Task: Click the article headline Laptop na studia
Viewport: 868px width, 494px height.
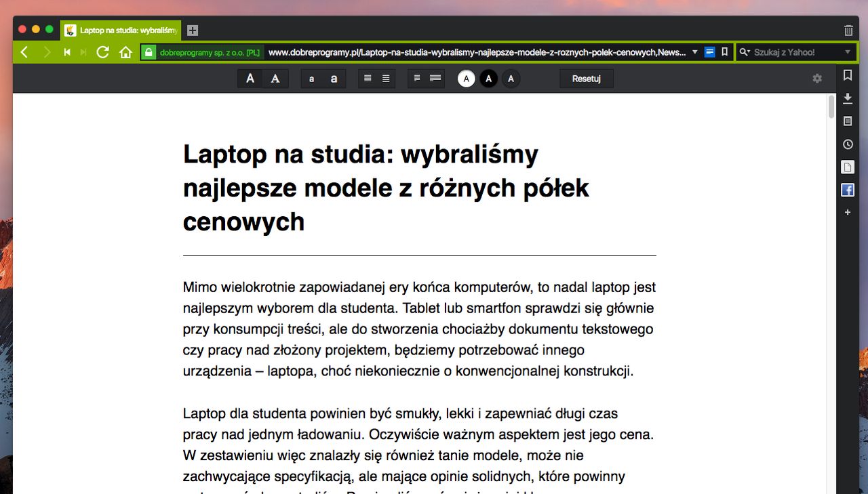Action: click(387, 188)
